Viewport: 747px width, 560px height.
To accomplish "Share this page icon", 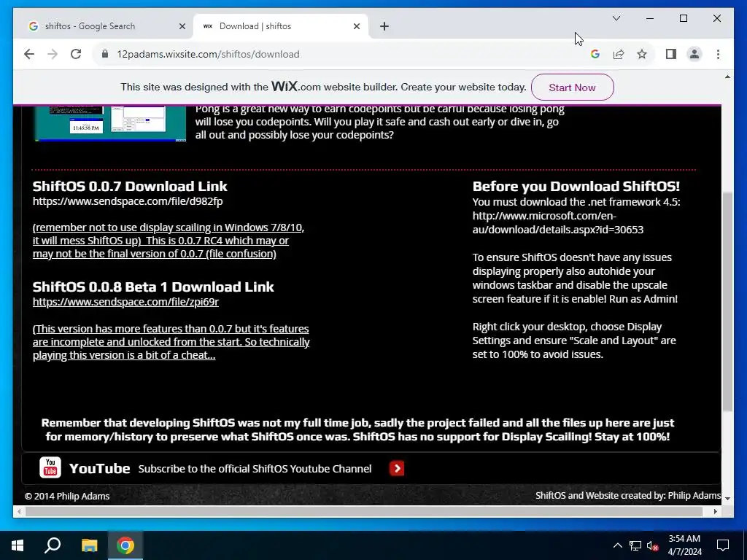I will pos(619,54).
